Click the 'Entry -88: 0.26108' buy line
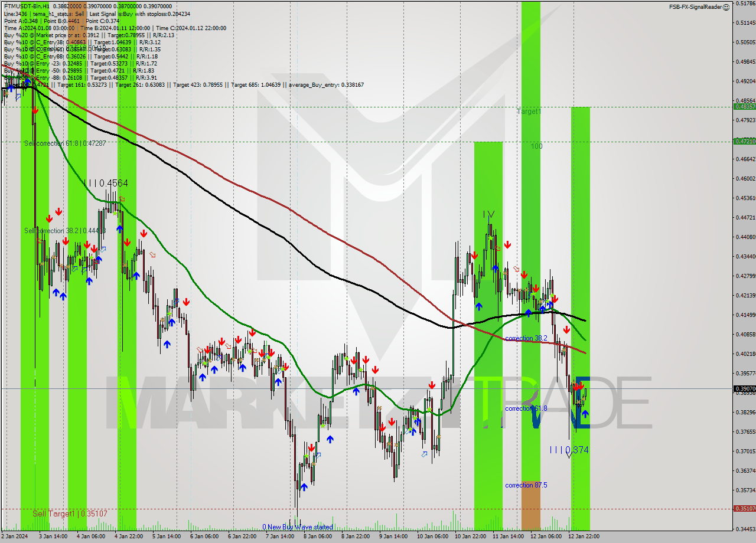The height and width of the screenshot is (543, 756). point(80,77)
